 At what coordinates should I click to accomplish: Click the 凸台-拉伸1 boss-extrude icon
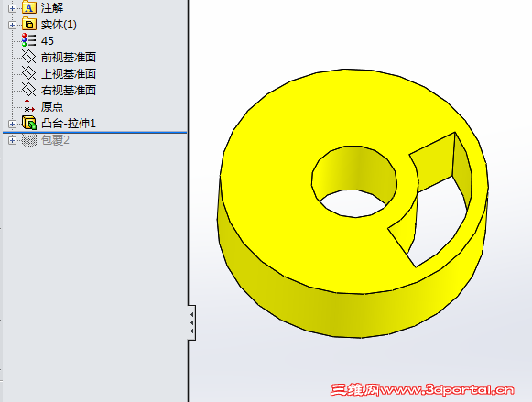click(29, 123)
